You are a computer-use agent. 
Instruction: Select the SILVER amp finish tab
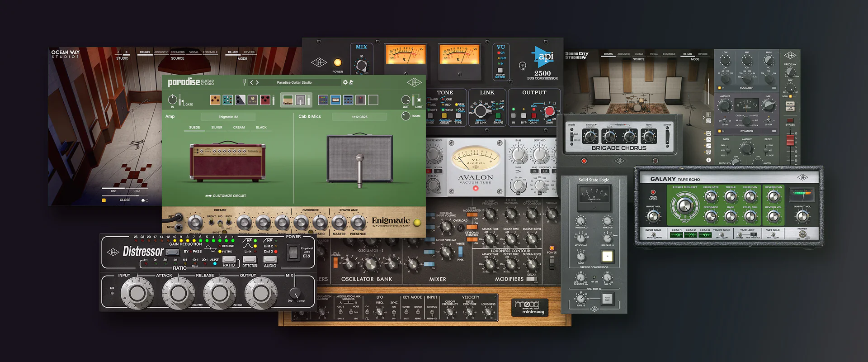(217, 128)
